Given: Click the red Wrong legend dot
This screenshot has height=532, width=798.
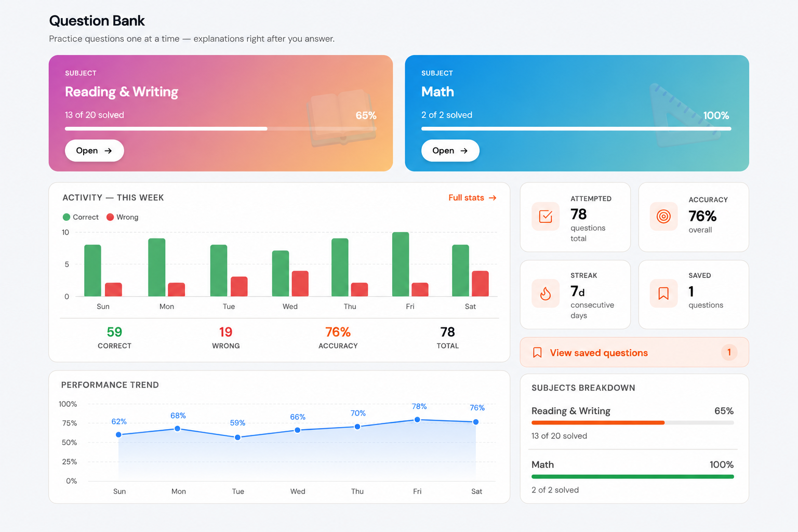Looking at the screenshot, I should (x=110, y=217).
